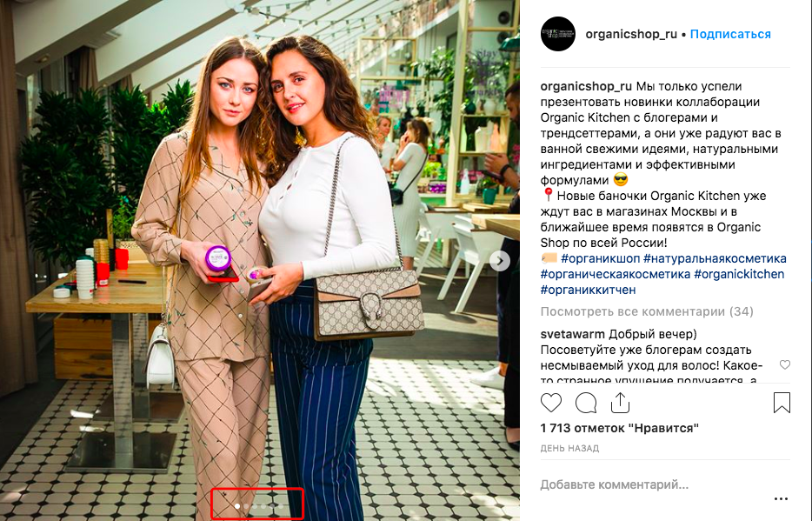Open hashtag #органиккитчен
812x521 pixels.
coord(588,290)
